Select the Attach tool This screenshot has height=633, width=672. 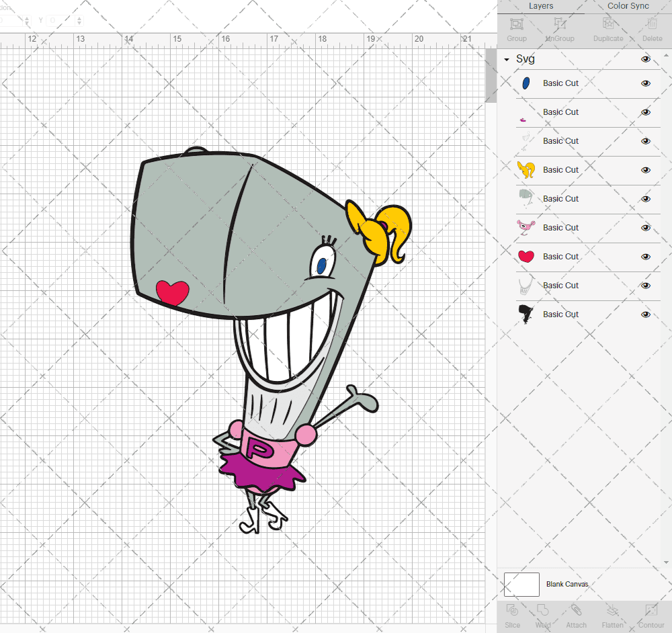(x=576, y=610)
